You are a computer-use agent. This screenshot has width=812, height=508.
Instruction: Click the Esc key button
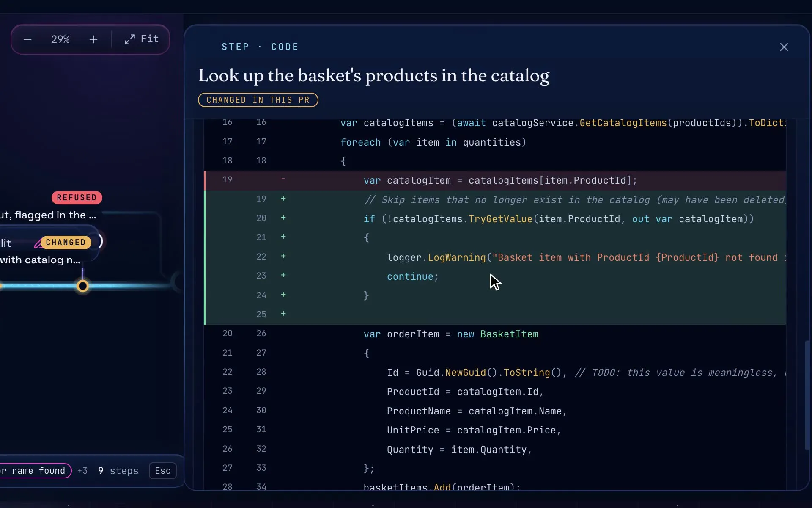pyautogui.click(x=162, y=471)
